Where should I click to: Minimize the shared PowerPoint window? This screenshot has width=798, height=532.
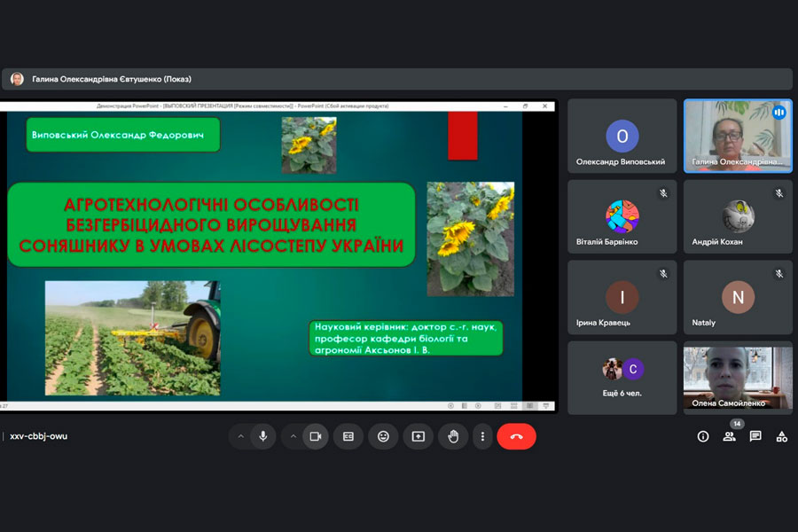pos(505,106)
